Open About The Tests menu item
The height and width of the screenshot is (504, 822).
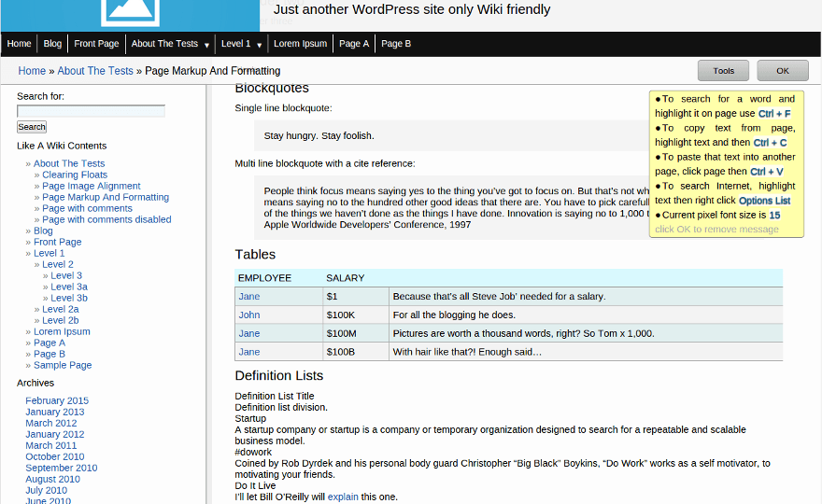(x=164, y=44)
